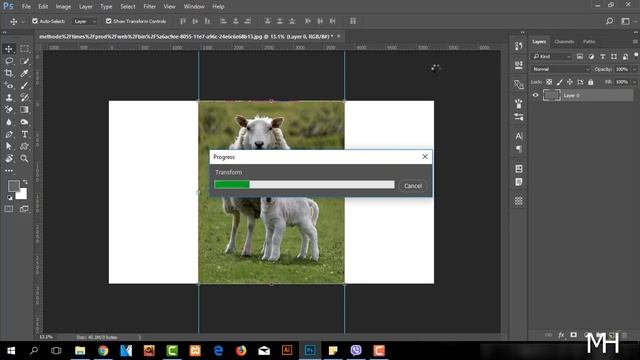The height and width of the screenshot is (360, 640).
Task: Toggle Quick Mask mode
Action: click(x=9, y=209)
